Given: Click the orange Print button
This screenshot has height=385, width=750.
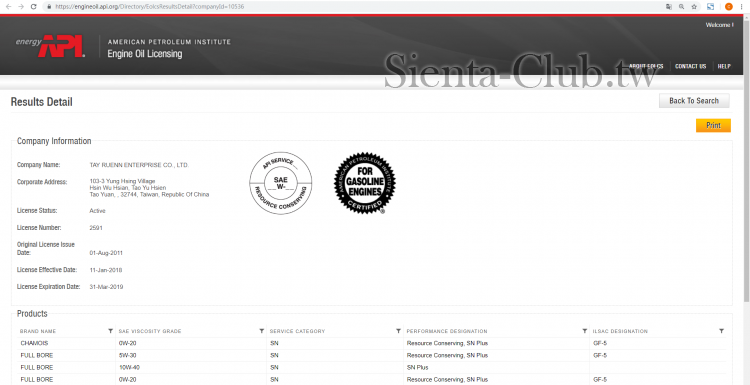Looking at the screenshot, I should pyautogui.click(x=713, y=125).
